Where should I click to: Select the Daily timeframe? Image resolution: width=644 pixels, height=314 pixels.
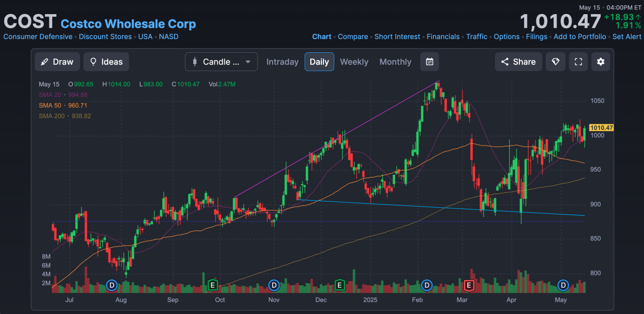(319, 62)
